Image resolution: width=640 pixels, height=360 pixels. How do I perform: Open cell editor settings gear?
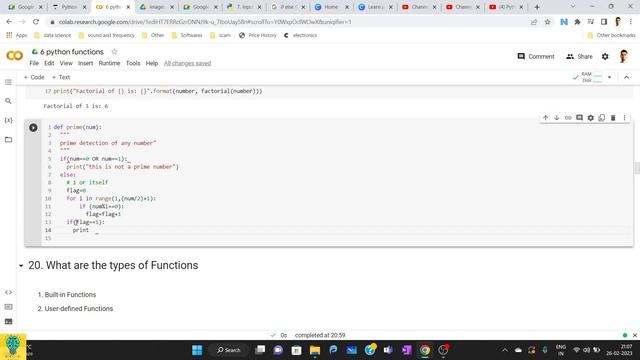coord(591,118)
